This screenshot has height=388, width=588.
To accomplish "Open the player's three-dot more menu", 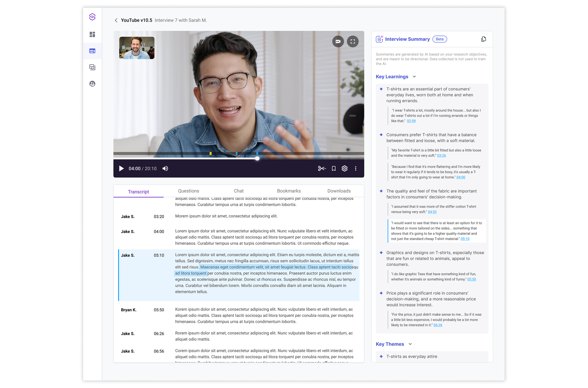I will [355, 169].
